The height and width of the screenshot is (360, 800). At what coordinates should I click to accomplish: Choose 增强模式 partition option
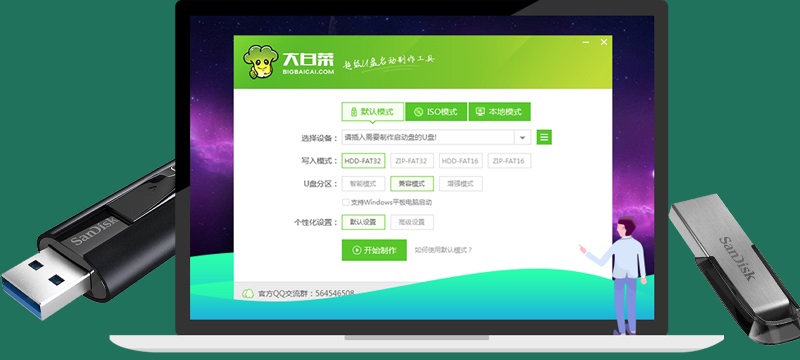click(x=460, y=184)
